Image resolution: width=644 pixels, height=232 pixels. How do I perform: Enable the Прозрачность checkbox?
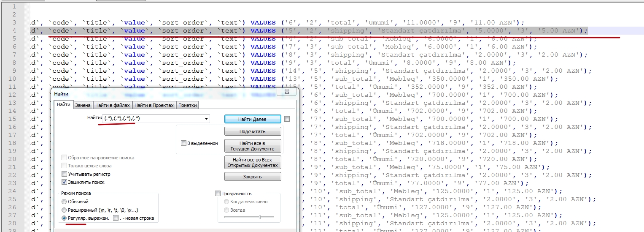(218, 194)
